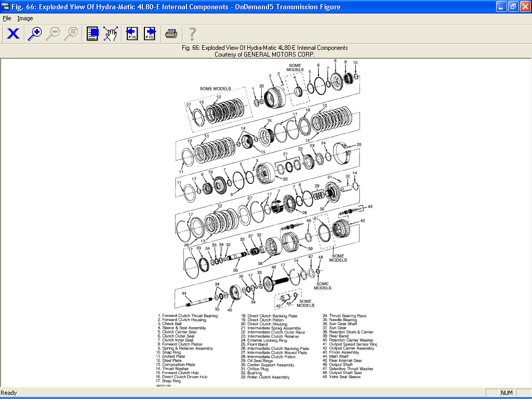
Task: Click legend entry '29. Oil Seal Rings'
Action: (x=257, y=361)
